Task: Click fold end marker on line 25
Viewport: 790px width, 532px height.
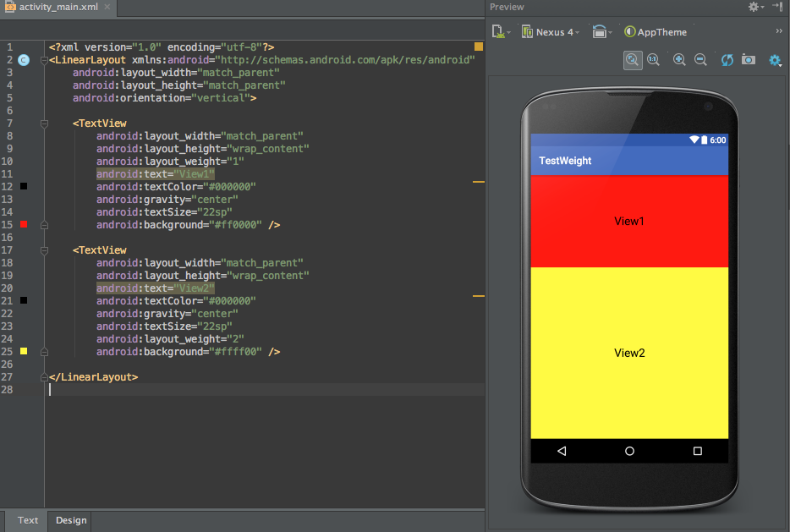Action: [44, 352]
